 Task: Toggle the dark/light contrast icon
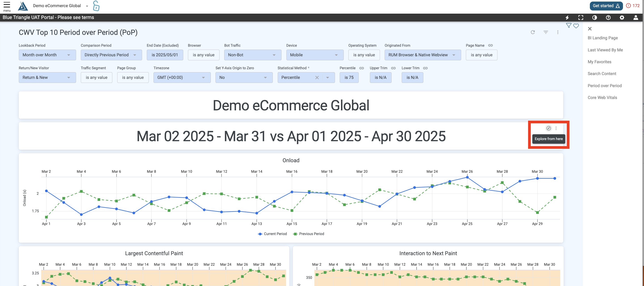pyautogui.click(x=595, y=17)
